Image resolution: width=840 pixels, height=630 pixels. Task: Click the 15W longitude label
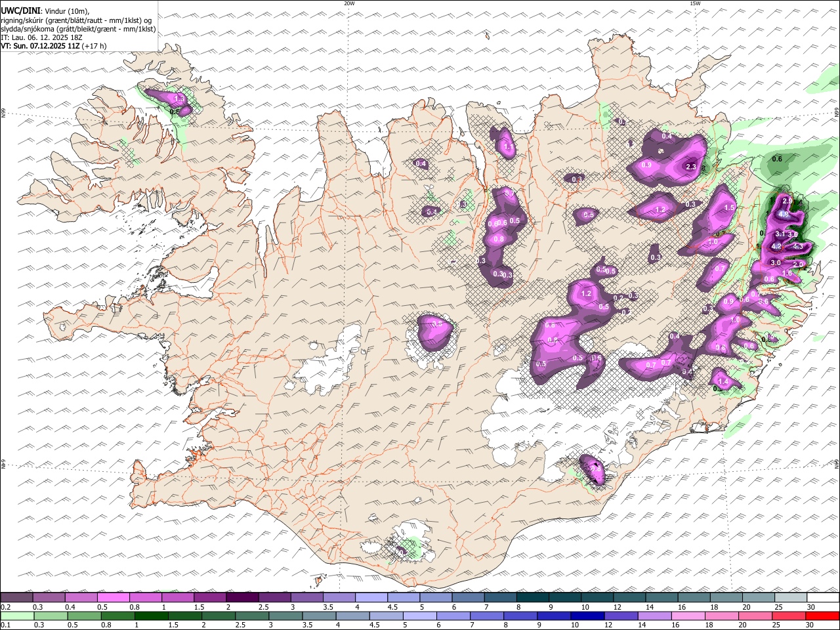(x=695, y=3)
